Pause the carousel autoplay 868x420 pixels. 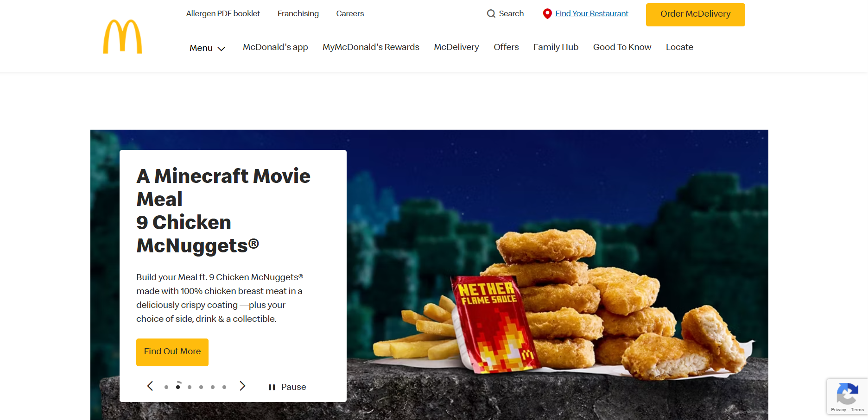pyautogui.click(x=287, y=387)
